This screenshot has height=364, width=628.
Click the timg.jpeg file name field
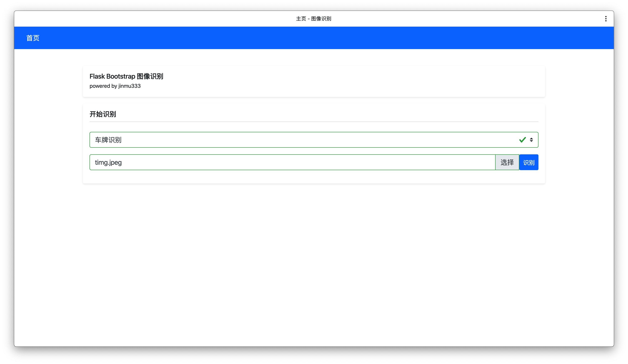292,162
